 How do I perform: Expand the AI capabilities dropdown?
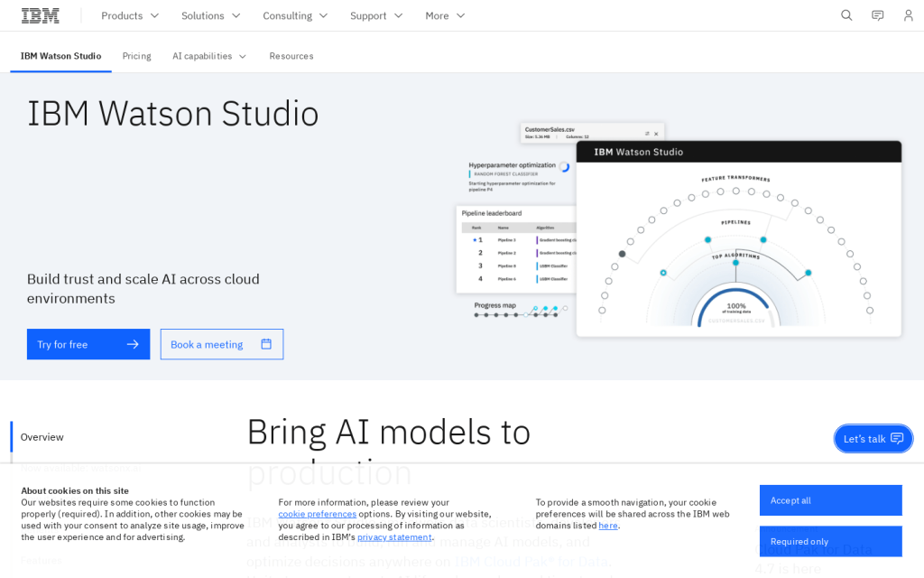pos(209,56)
